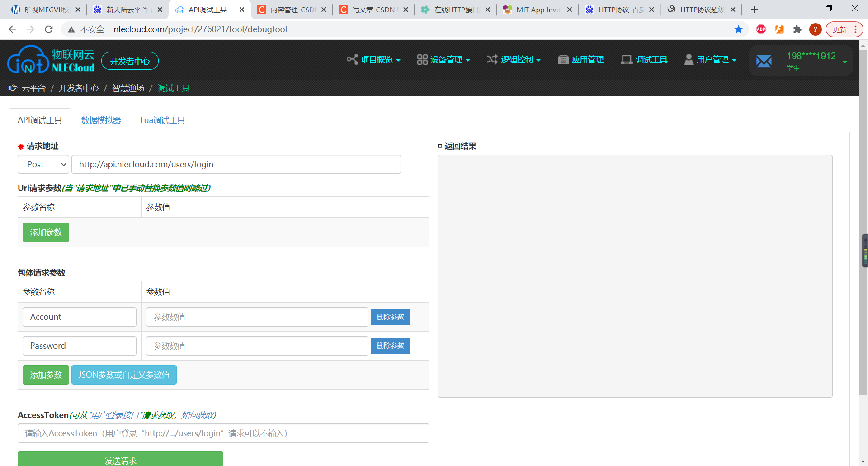The image size is (868, 466).
Task: Click the Account parameter name field
Action: point(80,317)
